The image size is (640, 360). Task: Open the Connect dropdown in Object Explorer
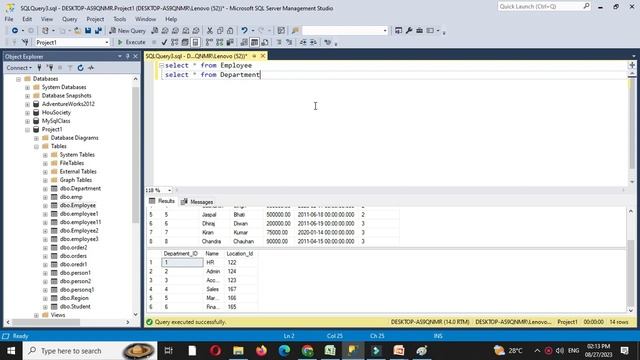(19, 68)
